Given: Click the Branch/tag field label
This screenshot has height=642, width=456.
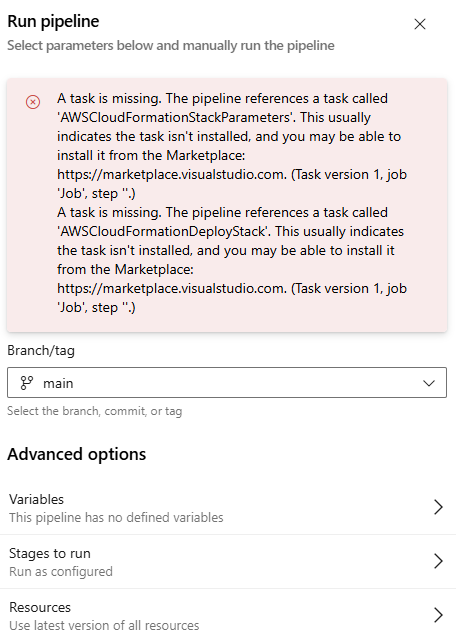Looking at the screenshot, I should coord(41,350).
